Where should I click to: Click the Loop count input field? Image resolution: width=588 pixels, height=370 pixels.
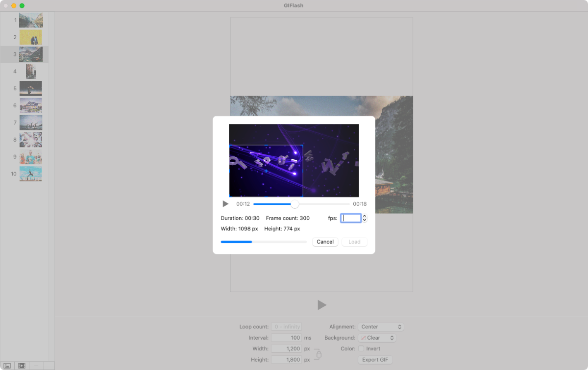[287, 326]
